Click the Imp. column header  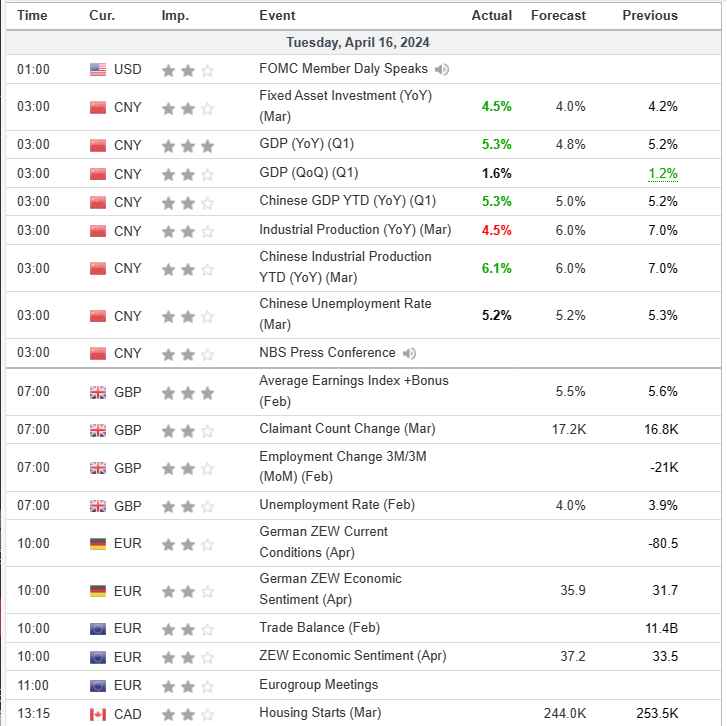(x=174, y=15)
